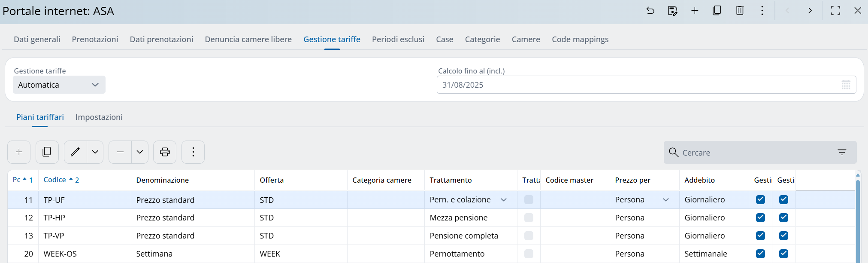Open the Prenotazioni tab

(x=95, y=39)
